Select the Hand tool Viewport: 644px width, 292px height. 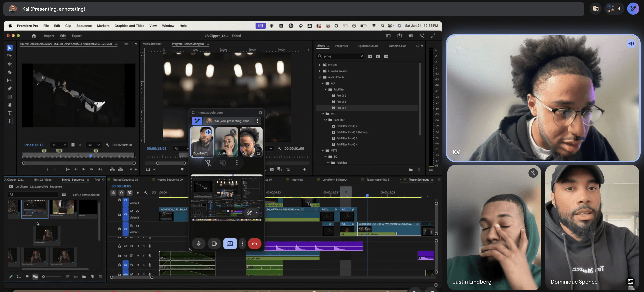point(9,105)
